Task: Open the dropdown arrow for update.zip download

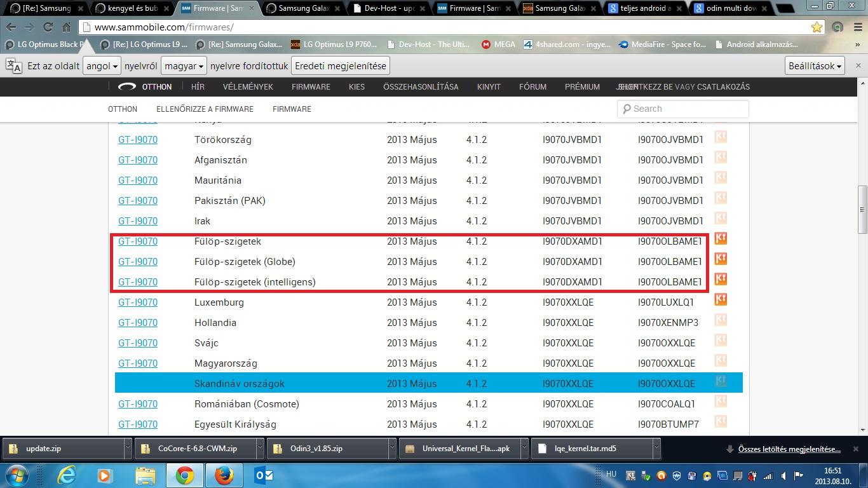Action: tap(128, 449)
